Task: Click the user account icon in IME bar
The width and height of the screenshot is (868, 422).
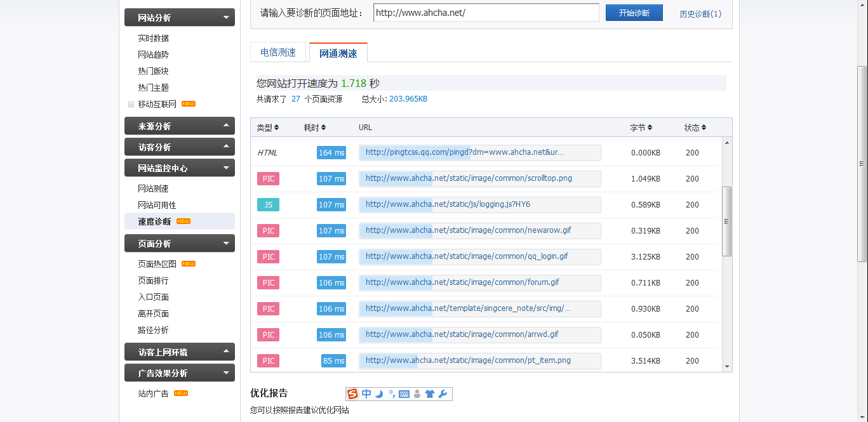Action: point(417,394)
